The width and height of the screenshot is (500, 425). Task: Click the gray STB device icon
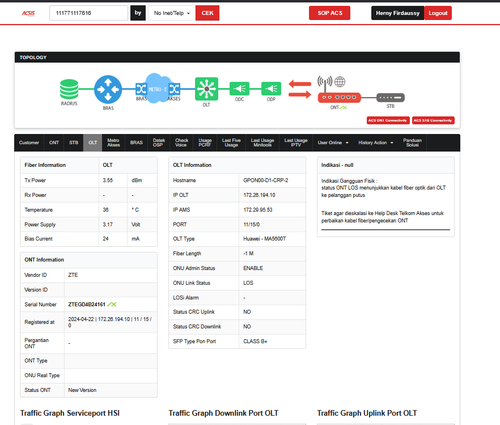click(x=390, y=98)
